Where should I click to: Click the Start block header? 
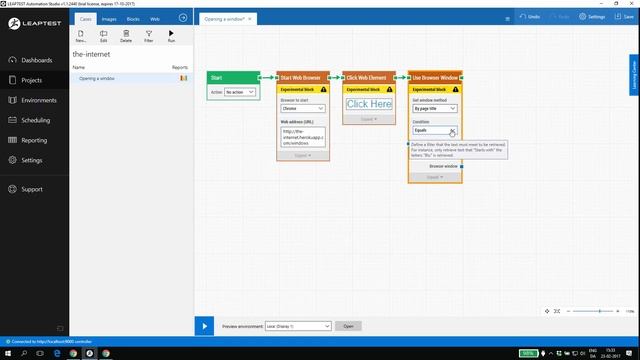233,78
